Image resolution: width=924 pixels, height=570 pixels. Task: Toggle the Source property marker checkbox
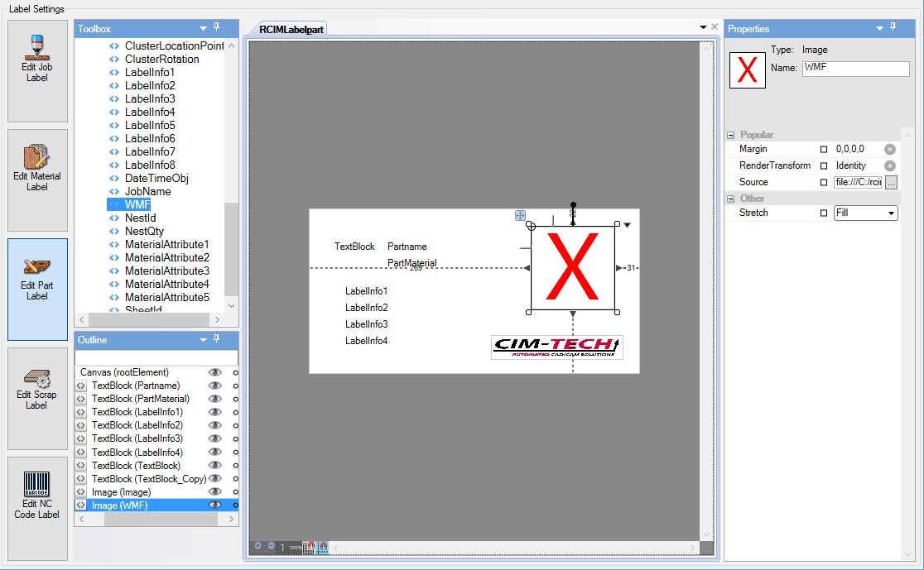(823, 182)
